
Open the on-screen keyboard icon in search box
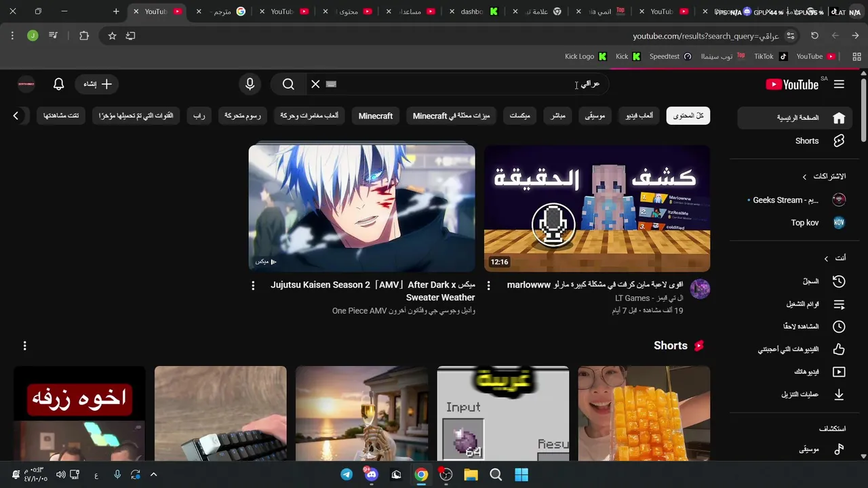point(331,84)
